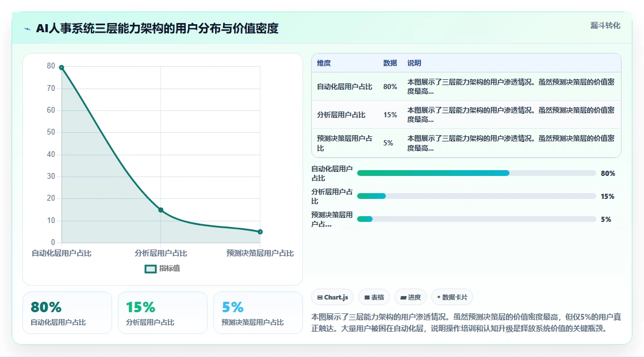Click the description text in the 5% table row
The image size is (644, 357).
[511, 143]
